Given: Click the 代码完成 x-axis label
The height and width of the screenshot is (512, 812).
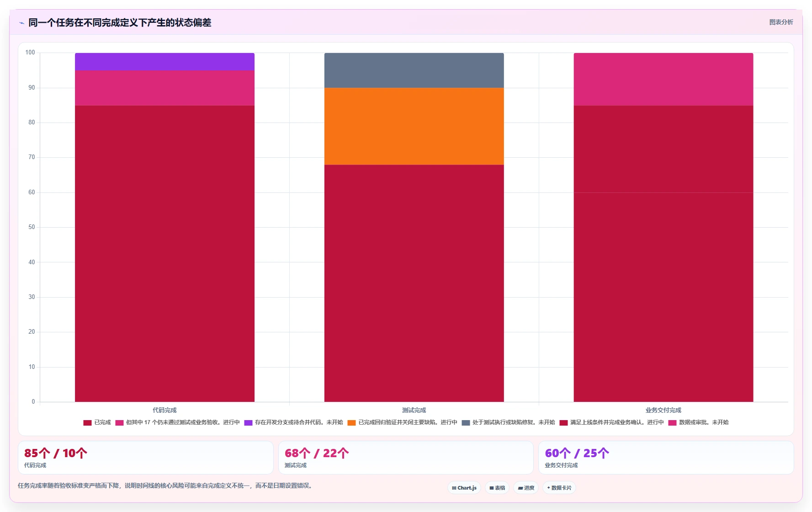Looking at the screenshot, I should 165,410.
